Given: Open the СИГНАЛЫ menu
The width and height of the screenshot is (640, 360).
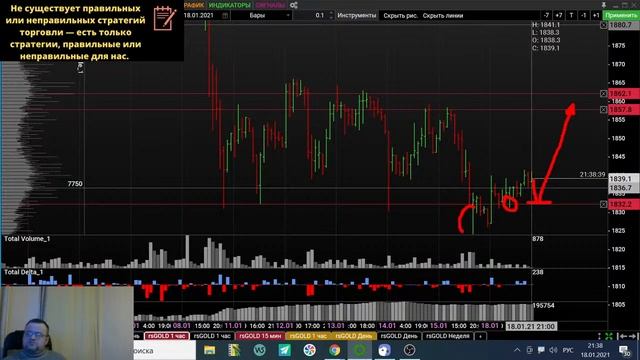Looking at the screenshot, I should tap(270, 5).
